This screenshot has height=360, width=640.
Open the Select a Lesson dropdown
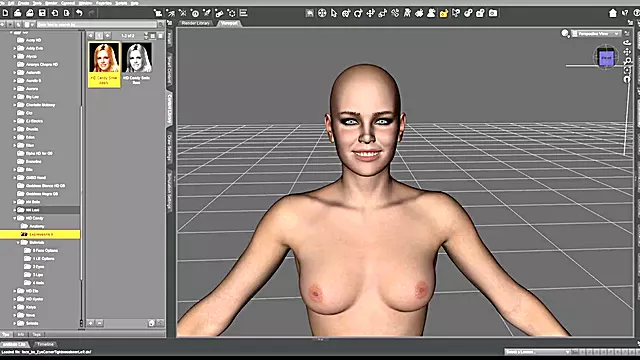[538, 352]
